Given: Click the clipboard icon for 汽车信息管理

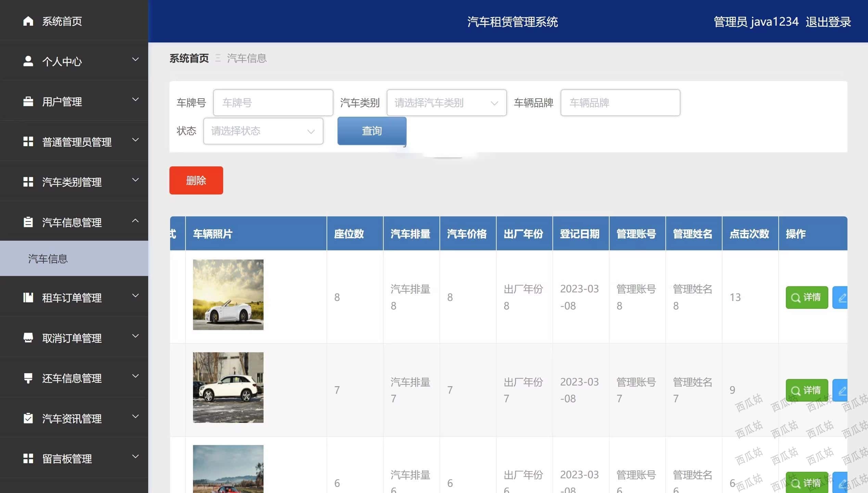Looking at the screenshot, I should pos(28,222).
